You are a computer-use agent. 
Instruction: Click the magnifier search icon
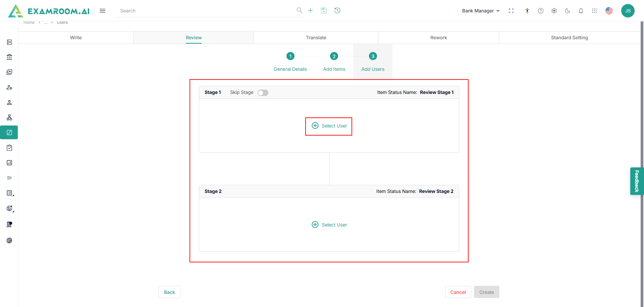pos(300,10)
